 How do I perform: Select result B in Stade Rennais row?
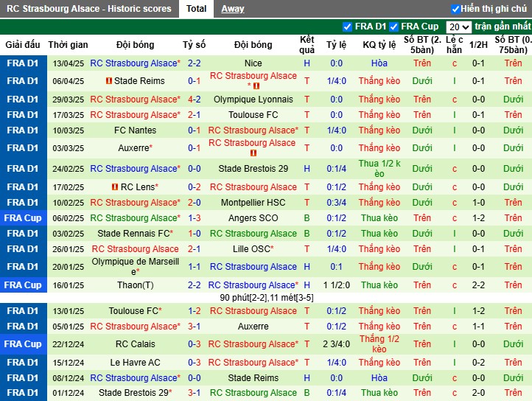pyautogui.click(x=307, y=234)
